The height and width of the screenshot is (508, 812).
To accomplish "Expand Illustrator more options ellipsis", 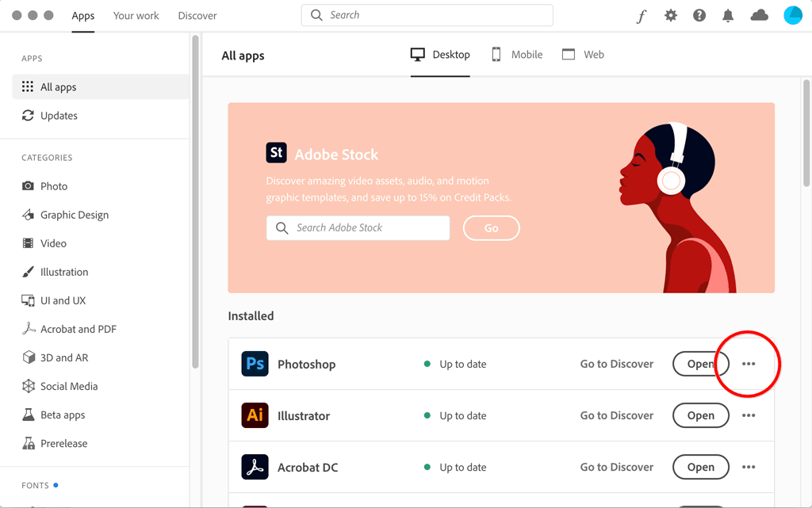I will 749,415.
